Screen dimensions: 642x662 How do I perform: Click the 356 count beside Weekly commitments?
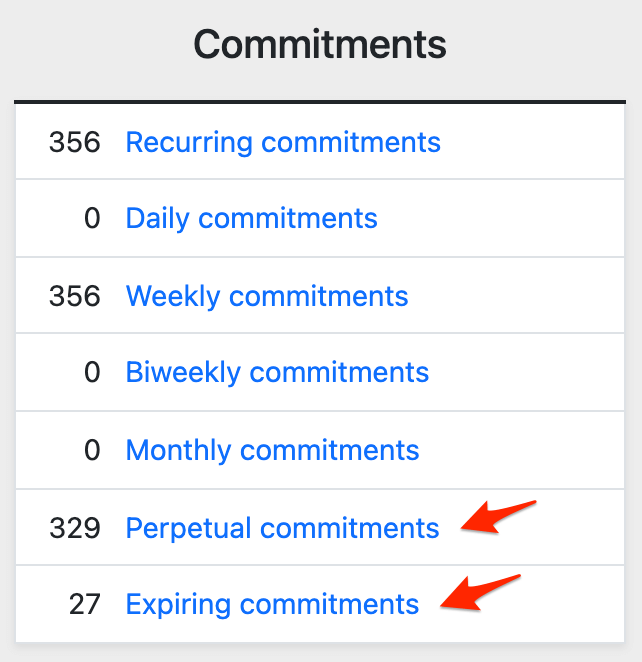click(x=75, y=296)
